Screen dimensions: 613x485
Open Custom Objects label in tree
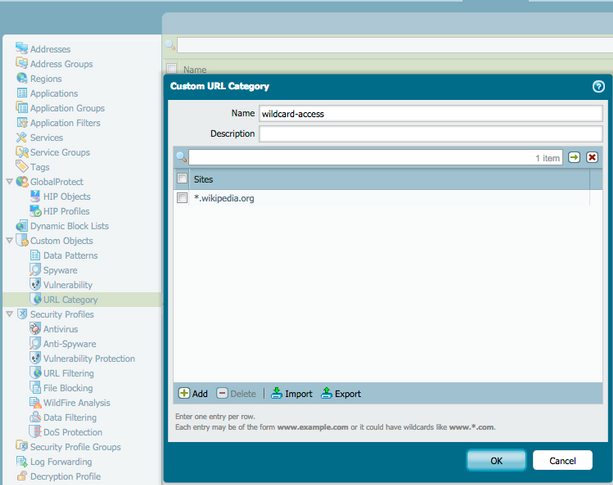[62, 241]
